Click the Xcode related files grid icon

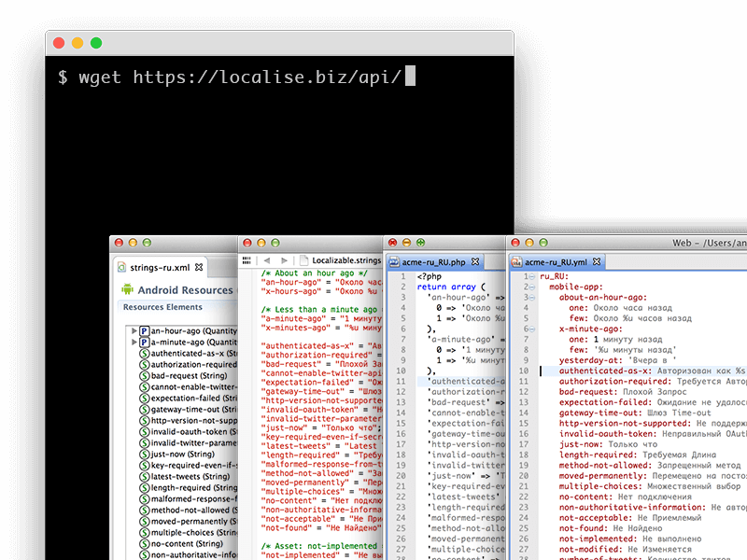coord(247,259)
